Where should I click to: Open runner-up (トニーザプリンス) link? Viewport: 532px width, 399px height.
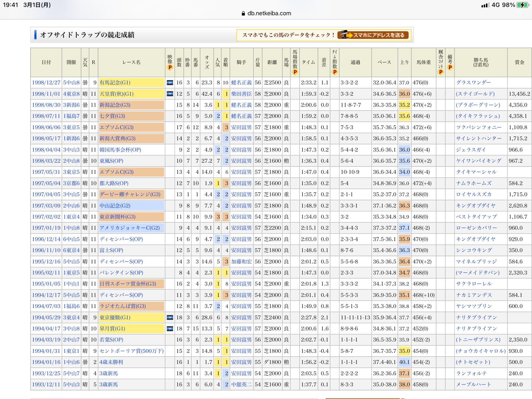478,340
